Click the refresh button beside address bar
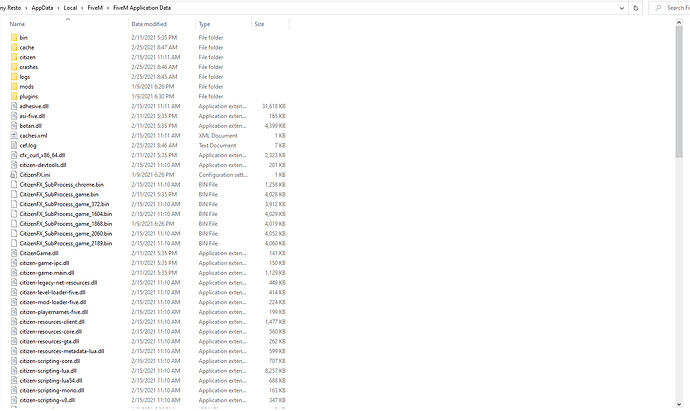This screenshot has width=690, height=411. pos(635,8)
